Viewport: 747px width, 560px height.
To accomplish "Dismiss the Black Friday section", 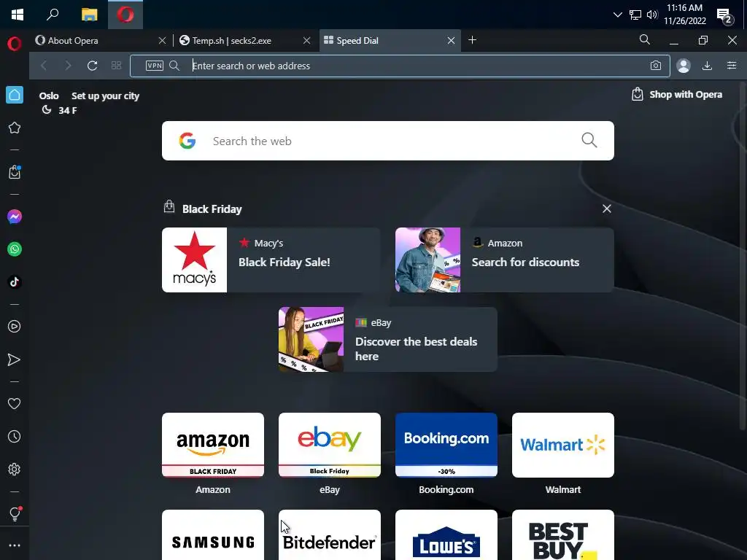I will (606, 209).
